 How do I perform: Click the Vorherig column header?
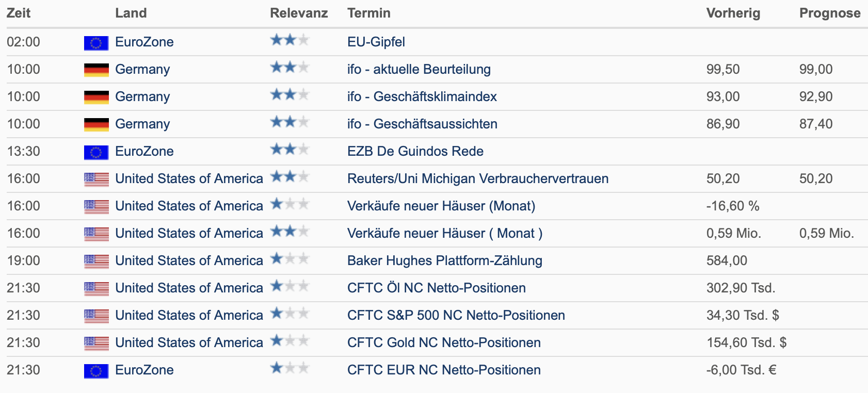click(733, 13)
